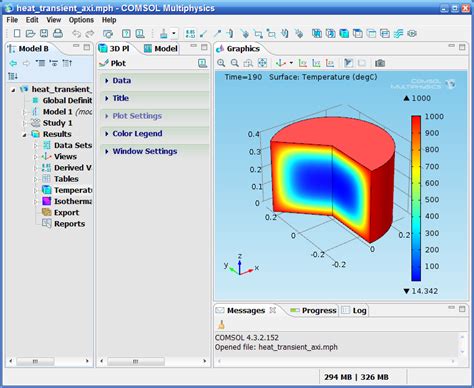This screenshot has height=388, width=474.
Task: Open the File menu
Action: (x=12, y=20)
